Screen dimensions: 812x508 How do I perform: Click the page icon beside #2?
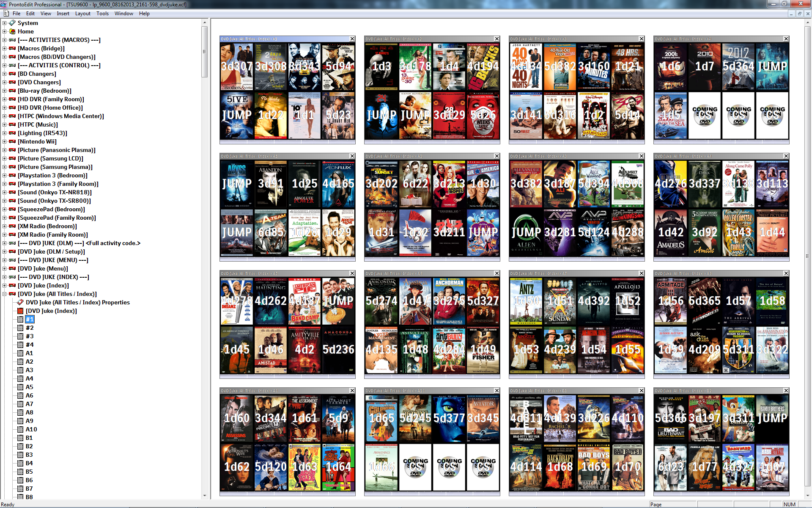(20, 328)
